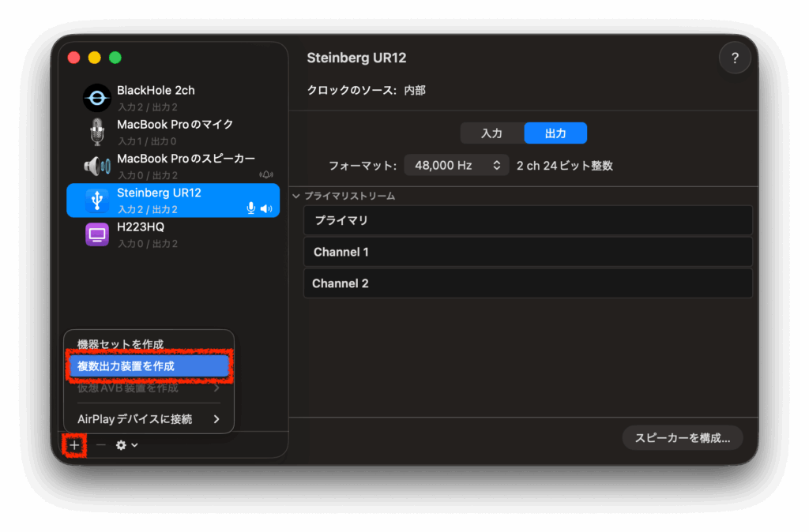Click the microphone indicator on Steinberg UR12 row

(x=250, y=208)
